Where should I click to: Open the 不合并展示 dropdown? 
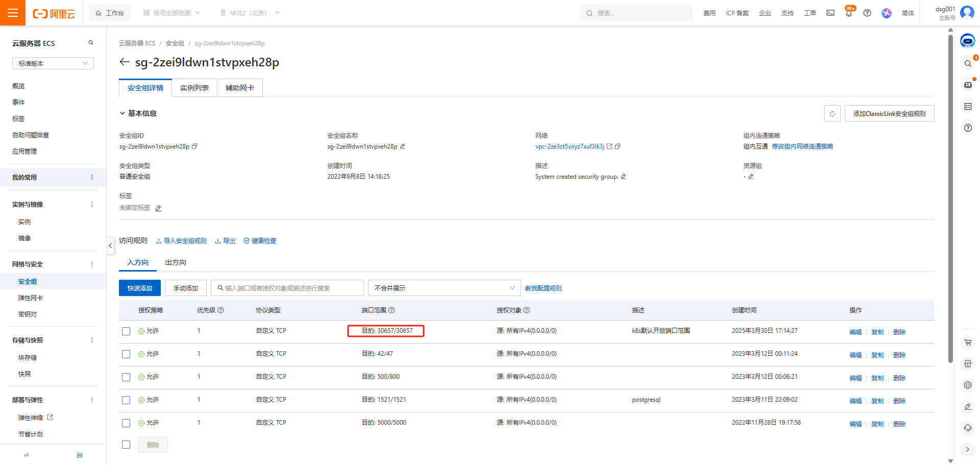444,288
